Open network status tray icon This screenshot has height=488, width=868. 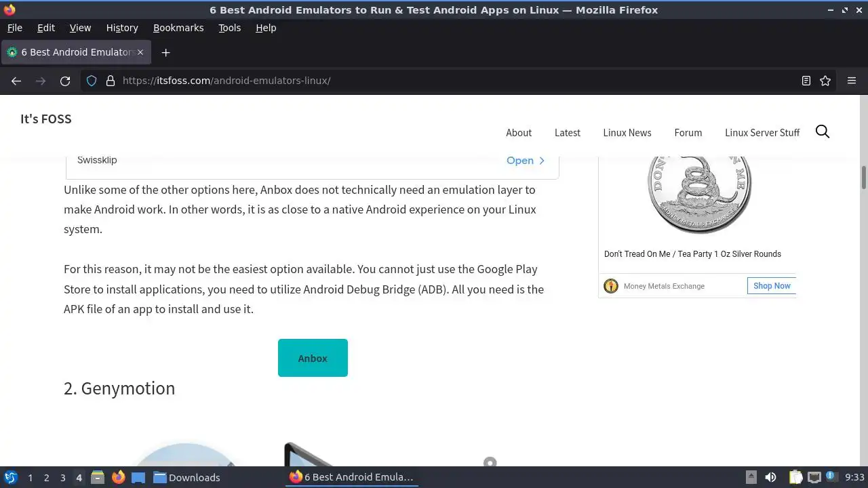(x=814, y=477)
